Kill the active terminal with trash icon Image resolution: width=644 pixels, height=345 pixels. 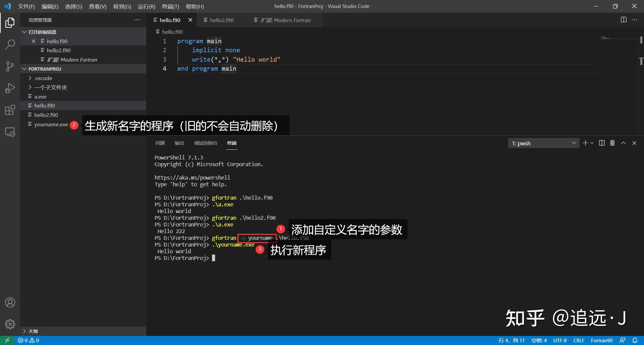coord(612,143)
